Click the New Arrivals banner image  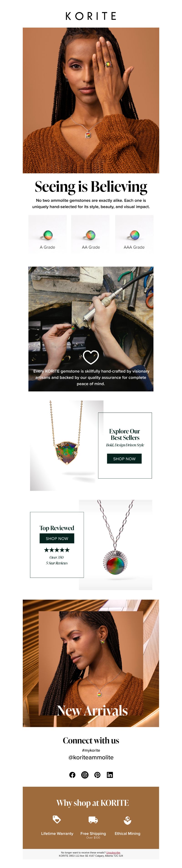[x=91, y=663]
